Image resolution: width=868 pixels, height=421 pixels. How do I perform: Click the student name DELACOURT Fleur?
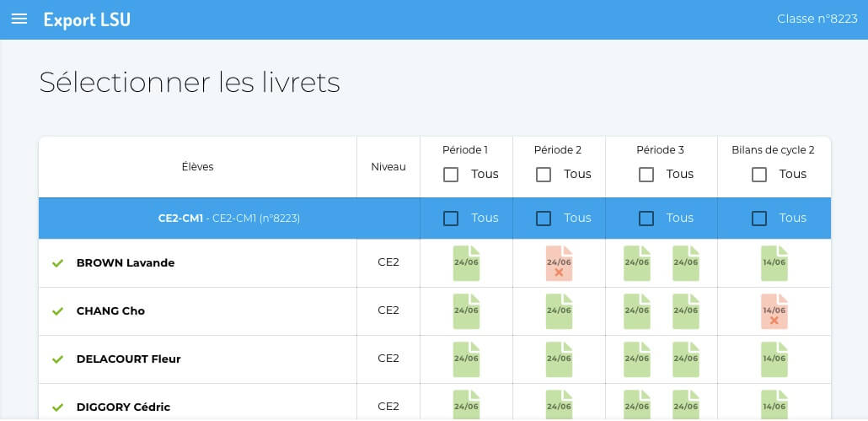tap(128, 359)
